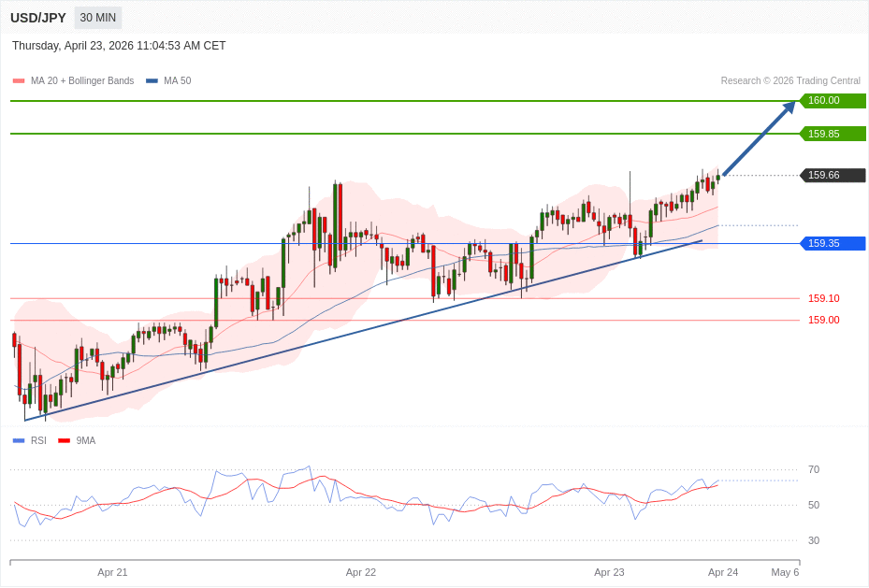
Task: Select the blue 159.35 pivot price tag
Action: tap(832, 243)
